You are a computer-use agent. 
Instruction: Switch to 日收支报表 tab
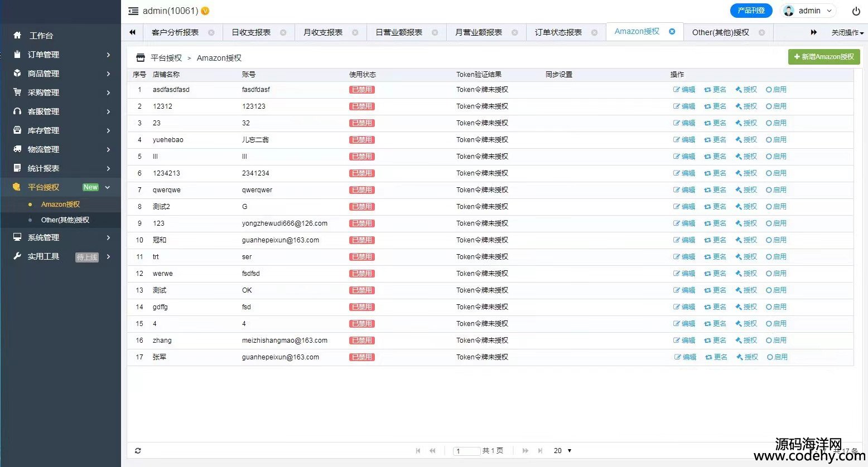point(251,32)
